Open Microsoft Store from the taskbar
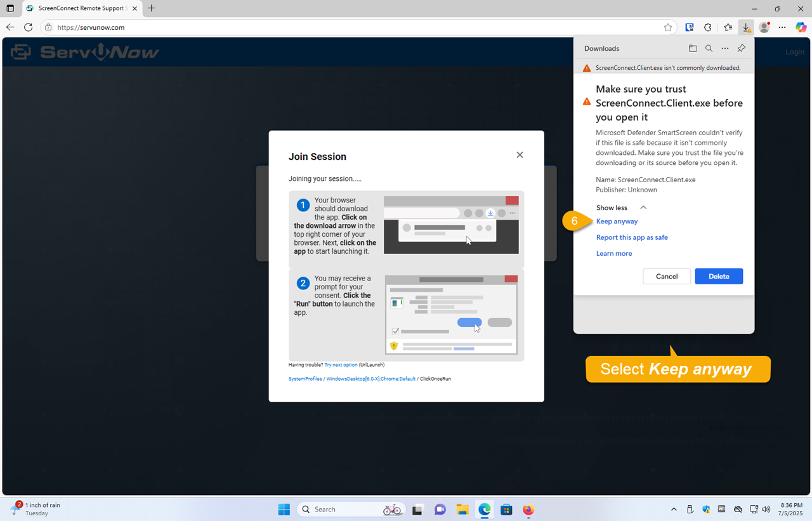Image resolution: width=812 pixels, height=521 pixels. click(x=506, y=510)
